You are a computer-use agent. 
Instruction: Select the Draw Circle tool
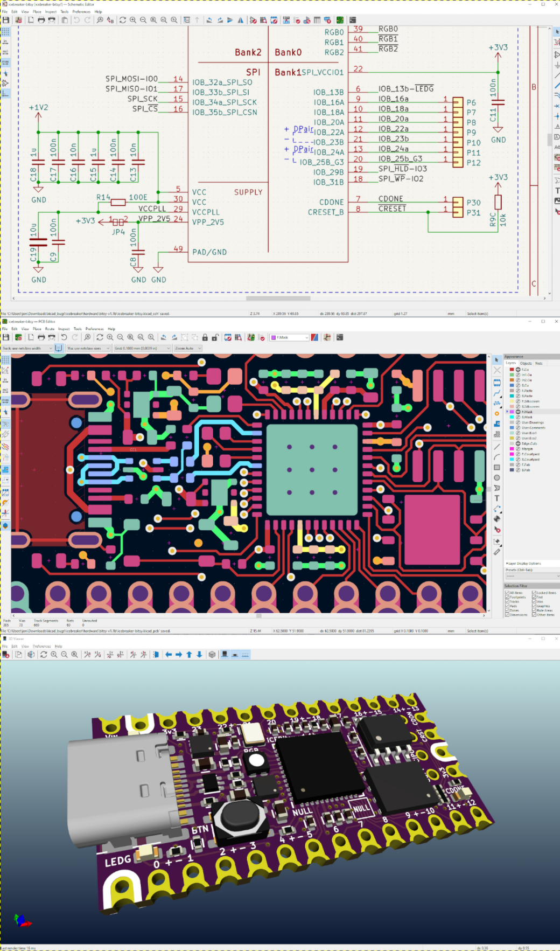point(497,477)
